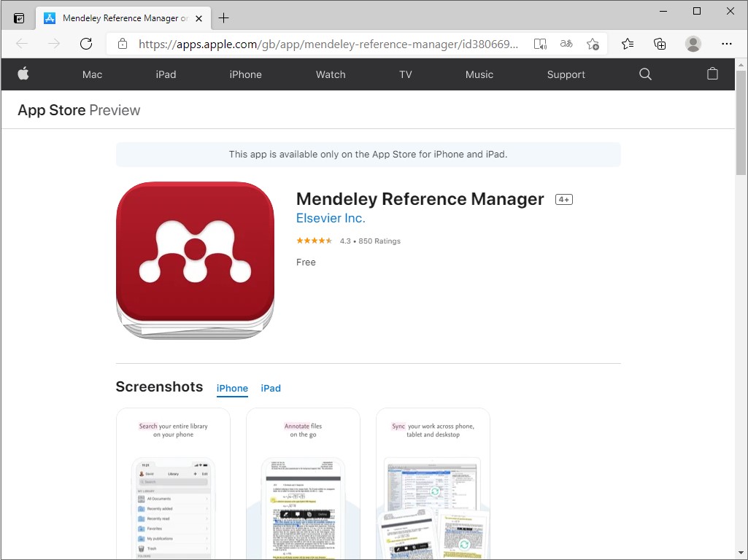Open the Favorites hub icon

click(x=628, y=44)
